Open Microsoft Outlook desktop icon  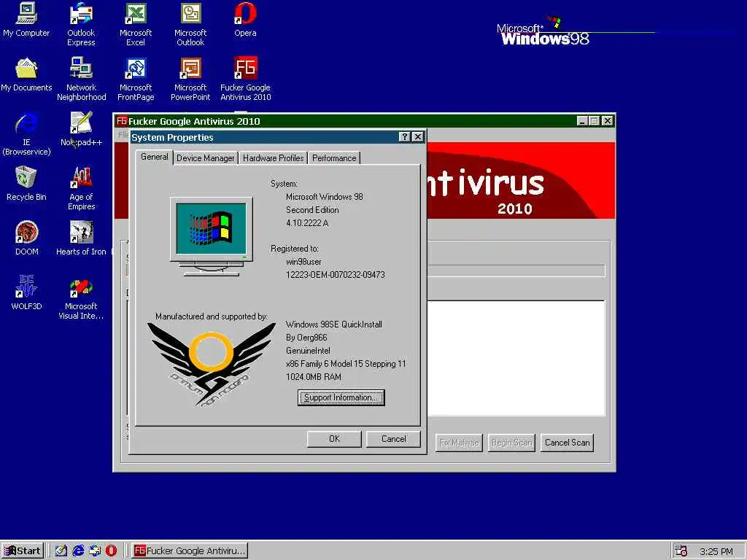tap(190, 24)
